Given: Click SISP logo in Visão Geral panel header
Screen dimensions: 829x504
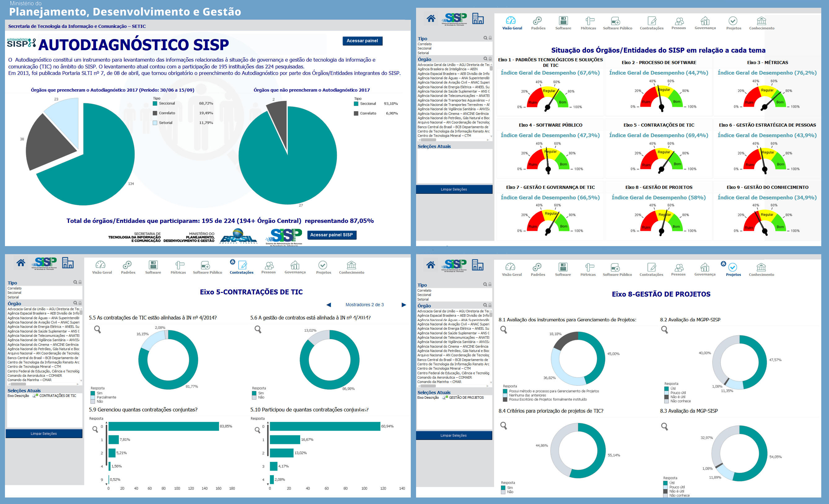Looking at the screenshot, I should [454, 19].
